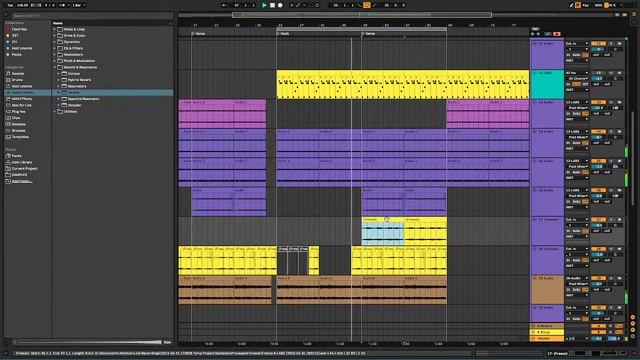The width and height of the screenshot is (640, 360).
Task: Select the yellow 22 LABS MIDI clip
Action: tap(403, 84)
